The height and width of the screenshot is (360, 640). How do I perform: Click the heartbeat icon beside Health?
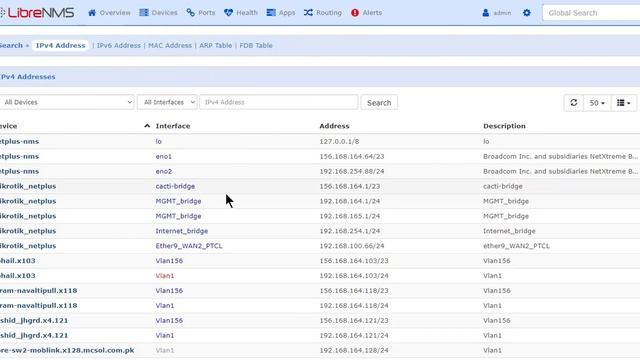coord(228,13)
